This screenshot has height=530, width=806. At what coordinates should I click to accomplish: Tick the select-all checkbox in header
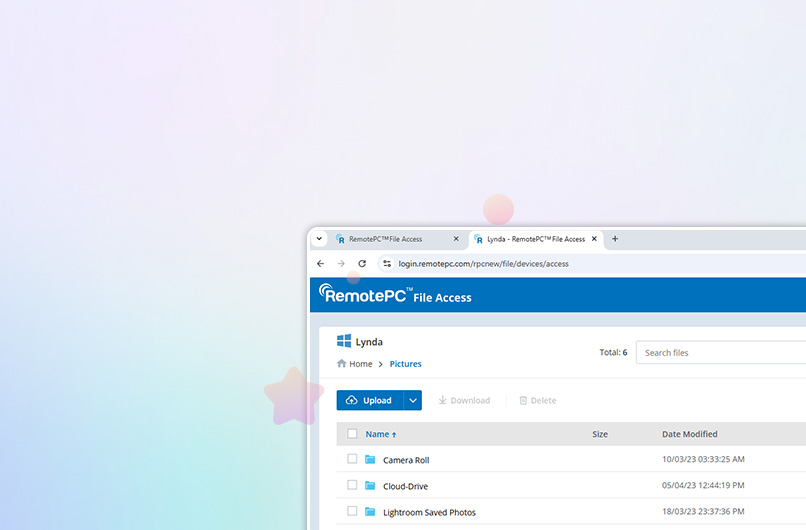point(352,434)
